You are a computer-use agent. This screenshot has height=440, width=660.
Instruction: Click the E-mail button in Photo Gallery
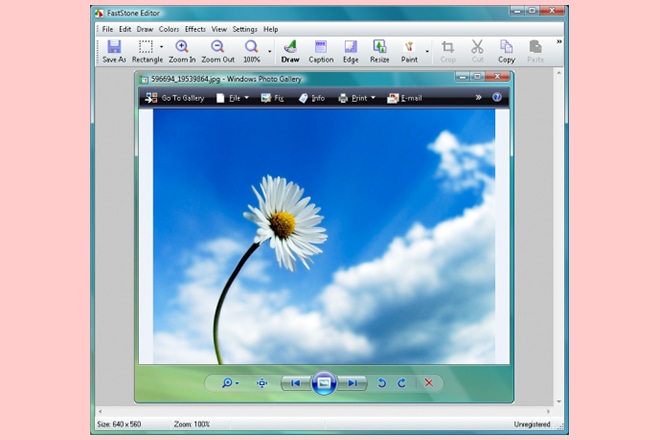coord(407,98)
